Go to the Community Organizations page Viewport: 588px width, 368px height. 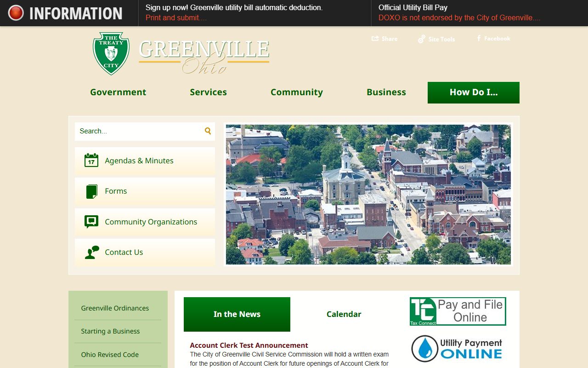tap(145, 222)
